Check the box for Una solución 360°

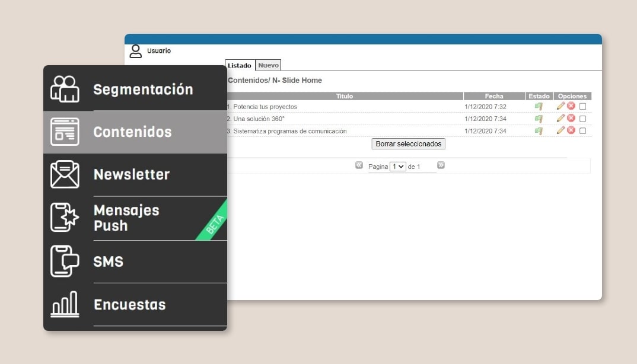pyautogui.click(x=582, y=119)
